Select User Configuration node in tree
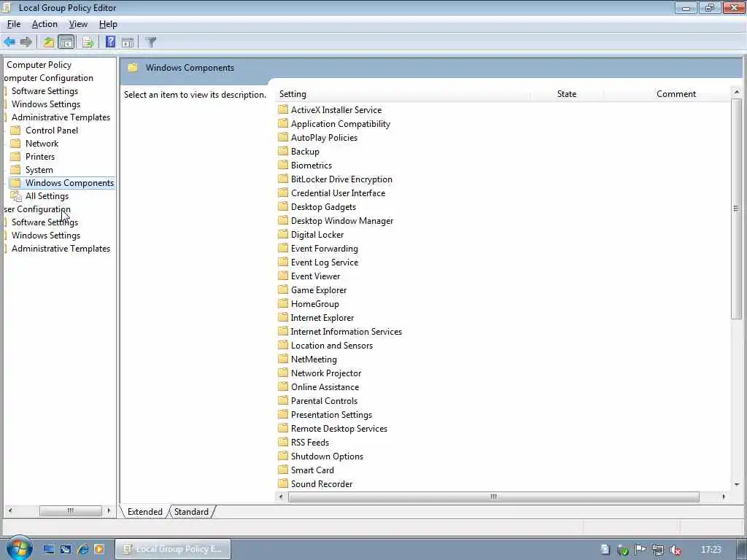This screenshot has height=560, width=747. (37, 209)
